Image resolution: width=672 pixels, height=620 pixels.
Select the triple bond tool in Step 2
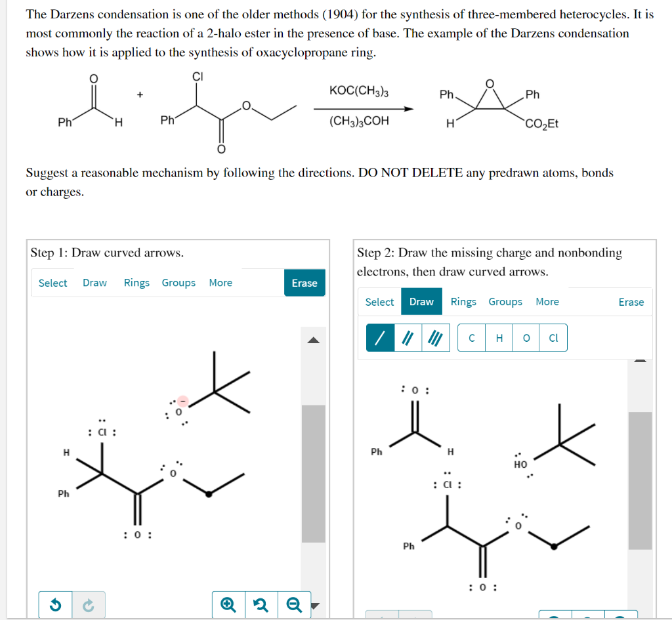tap(436, 338)
